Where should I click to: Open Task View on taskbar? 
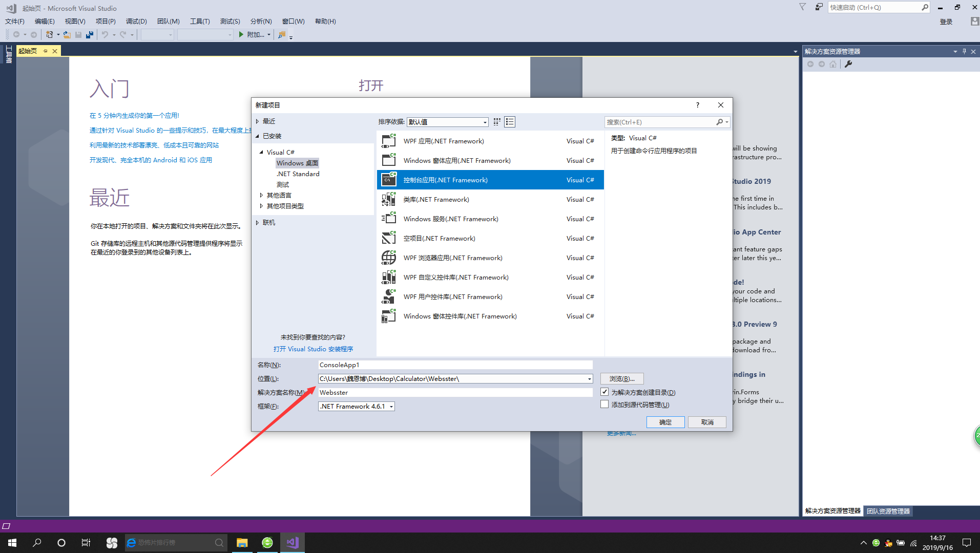[x=86, y=543]
